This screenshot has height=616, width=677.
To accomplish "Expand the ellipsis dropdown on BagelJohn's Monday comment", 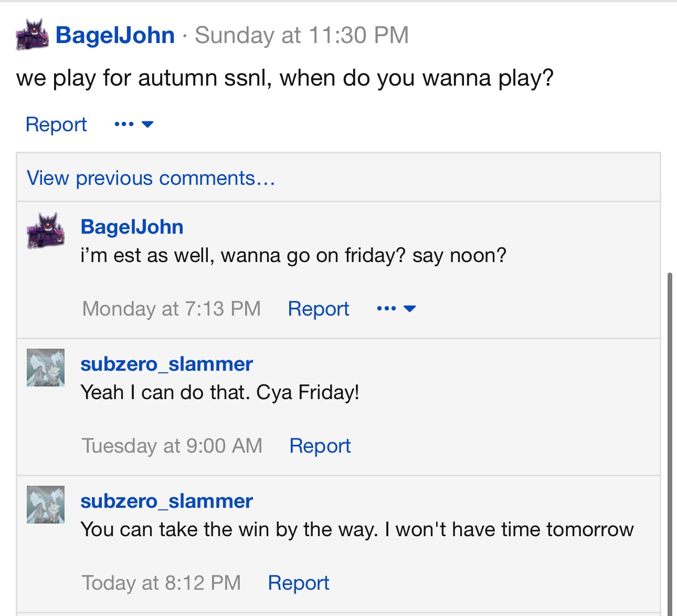I will [x=396, y=309].
